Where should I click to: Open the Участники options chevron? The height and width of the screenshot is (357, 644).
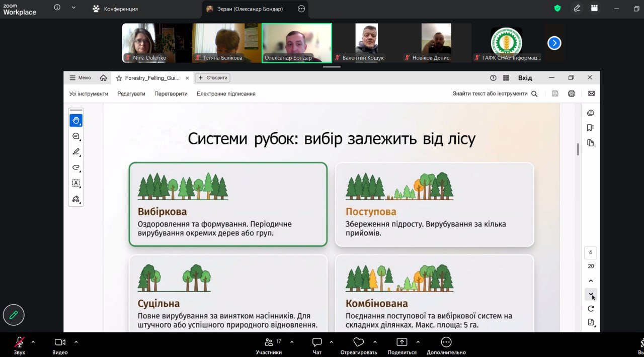tap(292, 342)
